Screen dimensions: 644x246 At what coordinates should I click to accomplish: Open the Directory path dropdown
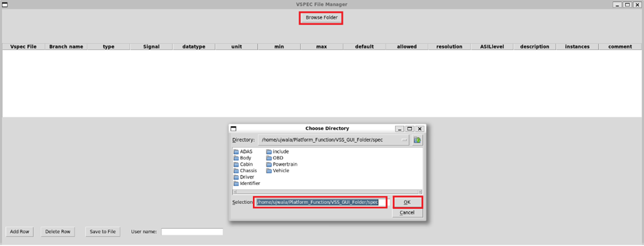click(334, 140)
